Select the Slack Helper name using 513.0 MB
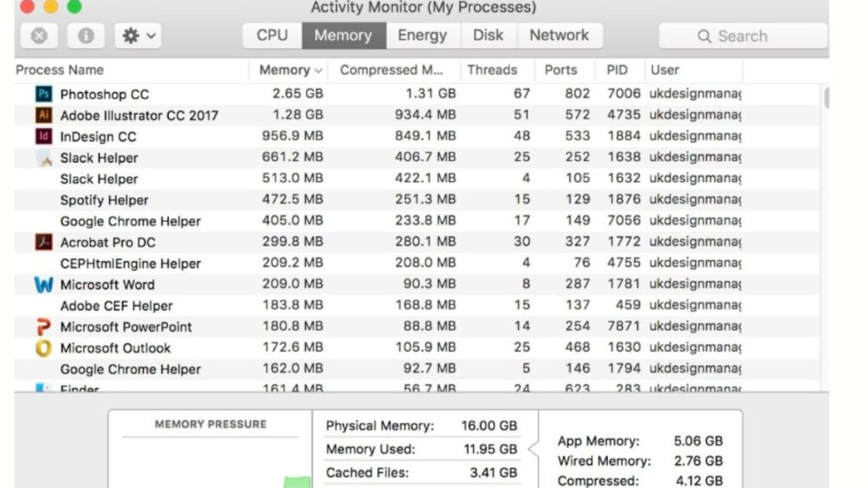The height and width of the screenshot is (488, 868). [x=99, y=180]
